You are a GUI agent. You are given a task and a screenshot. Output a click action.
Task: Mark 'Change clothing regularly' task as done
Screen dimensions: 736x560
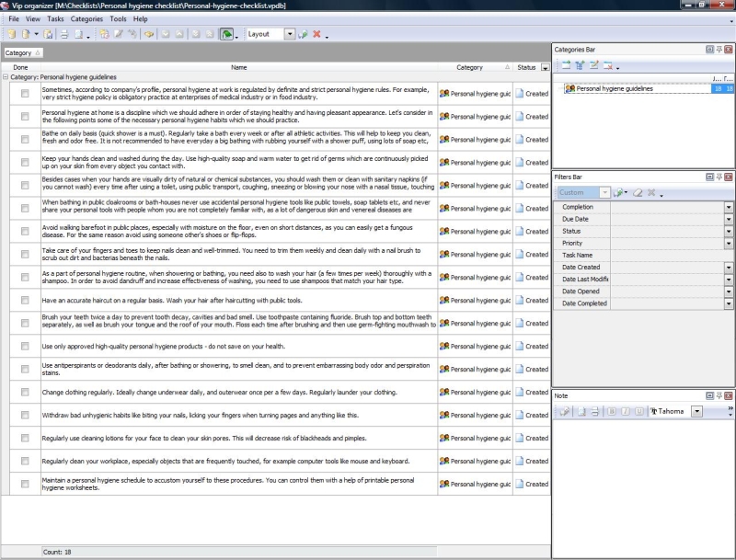(25, 392)
